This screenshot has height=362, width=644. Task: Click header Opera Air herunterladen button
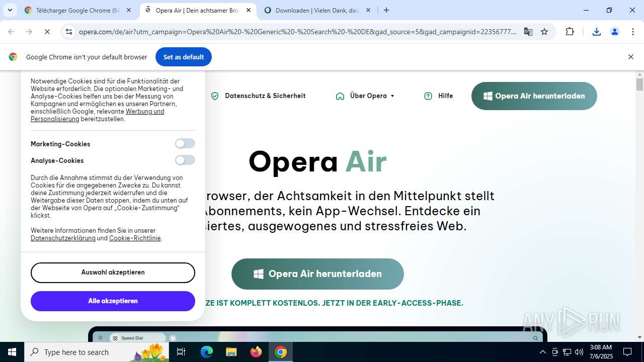click(x=534, y=96)
